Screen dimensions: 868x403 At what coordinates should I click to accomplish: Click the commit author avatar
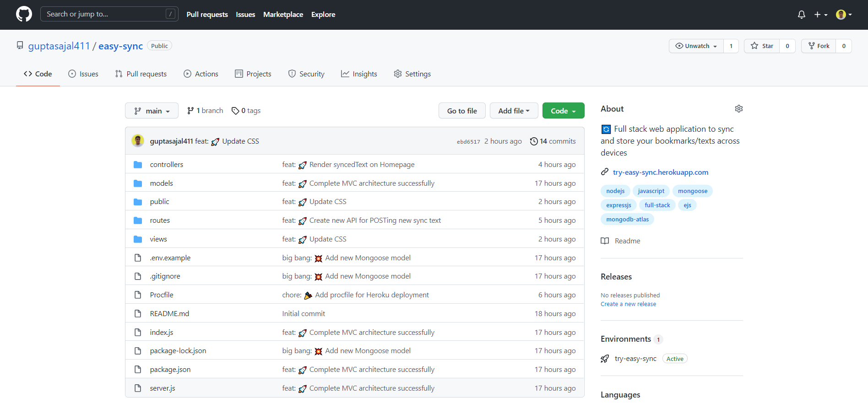(138, 141)
